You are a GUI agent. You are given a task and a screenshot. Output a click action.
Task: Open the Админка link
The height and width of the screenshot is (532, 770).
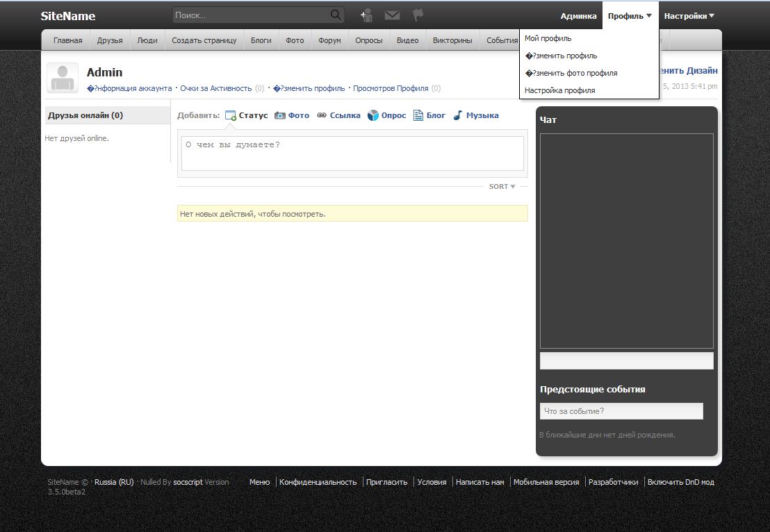578,16
